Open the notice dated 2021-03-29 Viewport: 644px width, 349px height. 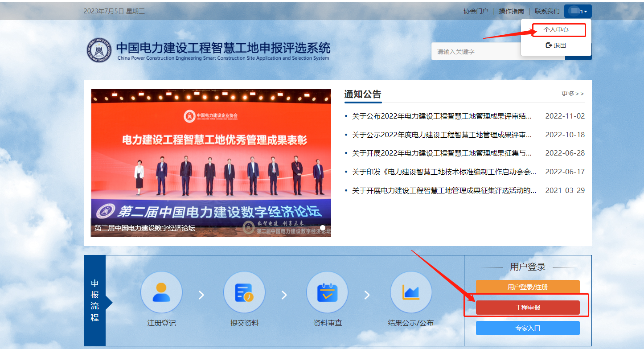pos(444,190)
